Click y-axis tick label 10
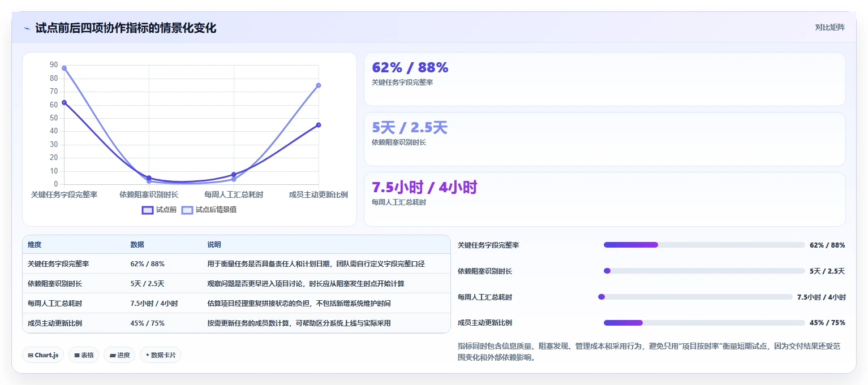This screenshot has width=868, height=385. click(54, 171)
